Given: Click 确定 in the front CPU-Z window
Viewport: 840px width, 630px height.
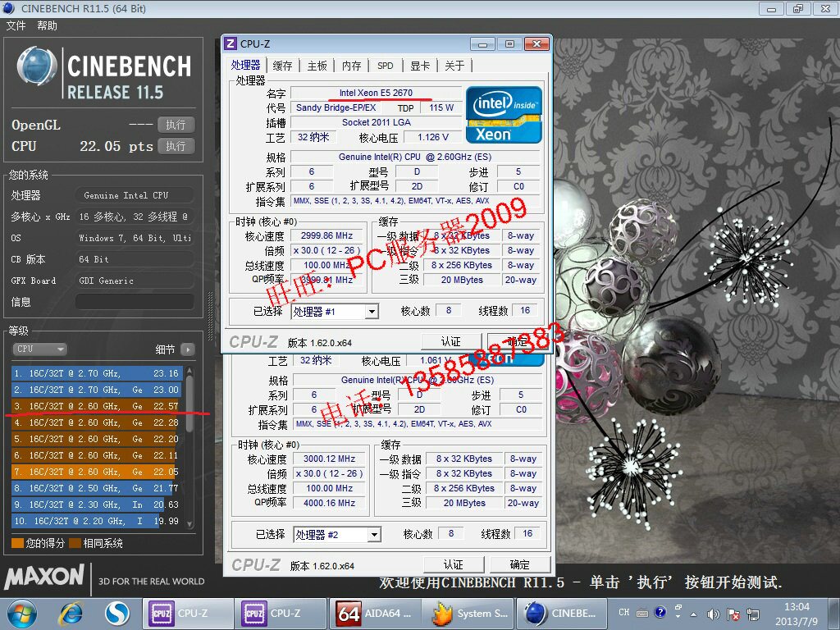Looking at the screenshot, I should point(518,342).
